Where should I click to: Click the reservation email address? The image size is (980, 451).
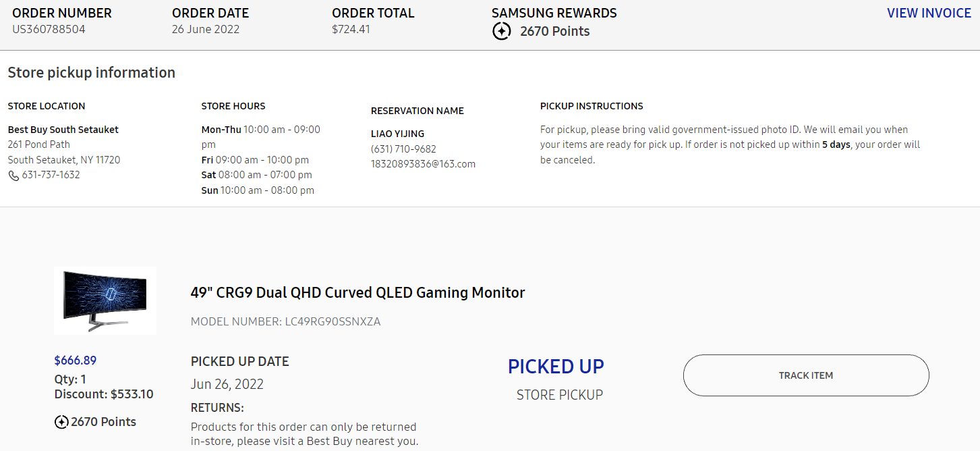[x=423, y=164]
